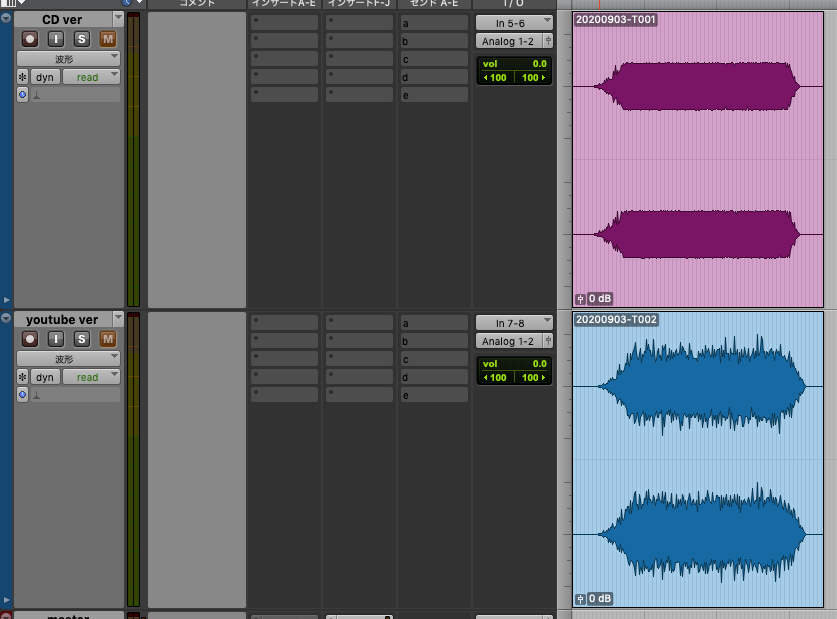Click the youtube ver track color circle icon
Screen dimensions: 837x619
coord(22,395)
